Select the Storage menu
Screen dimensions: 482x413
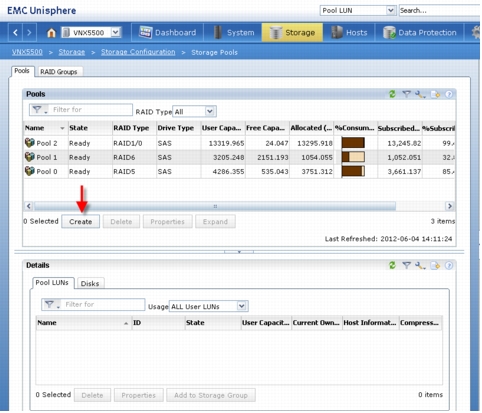pos(292,33)
